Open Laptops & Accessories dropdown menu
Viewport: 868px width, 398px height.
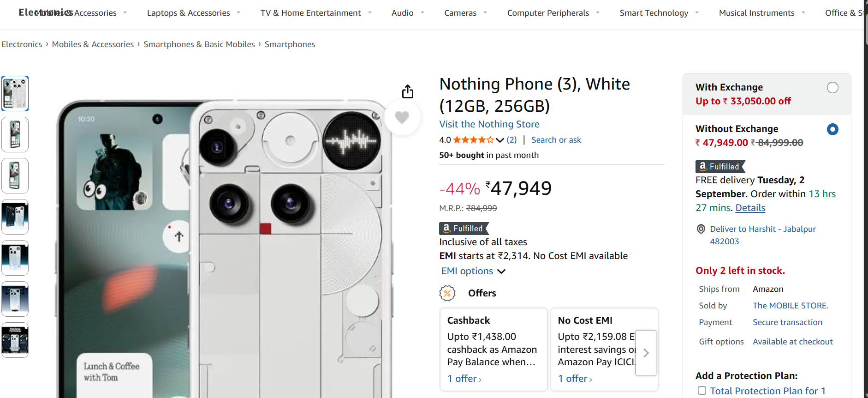(x=194, y=13)
